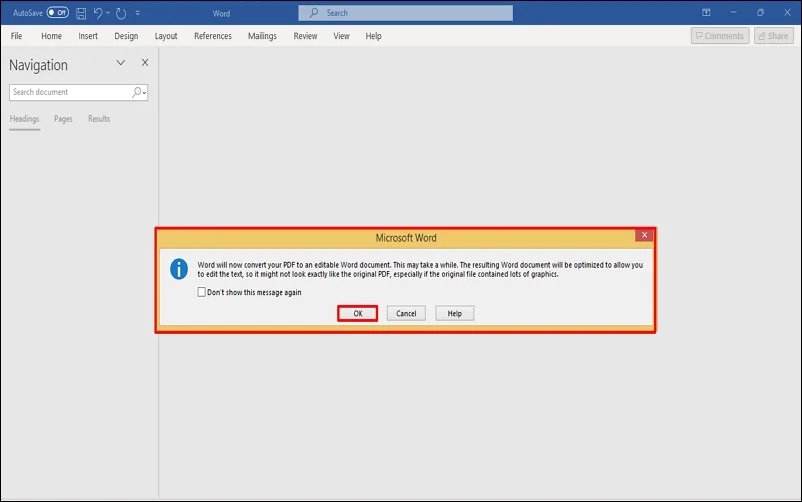This screenshot has width=802, height=502.
Task: Select the Headings tab in Navigation
Action: click(24, 119)
